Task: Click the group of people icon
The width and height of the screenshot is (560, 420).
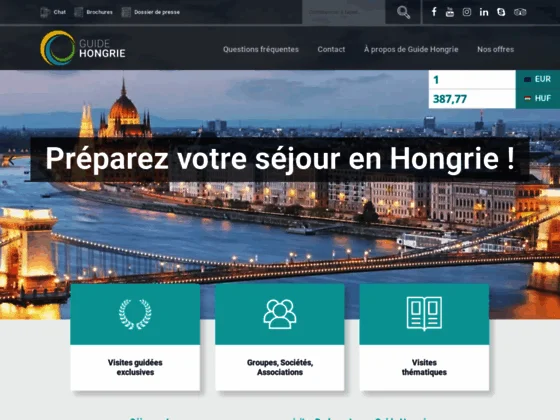Action: [x=280, y=314]
